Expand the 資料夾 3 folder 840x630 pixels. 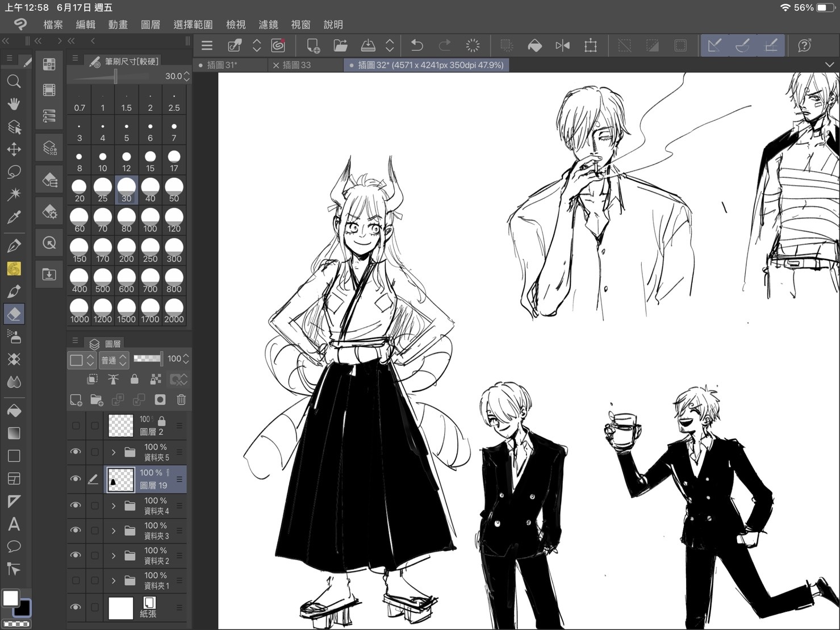pos(114,530)
